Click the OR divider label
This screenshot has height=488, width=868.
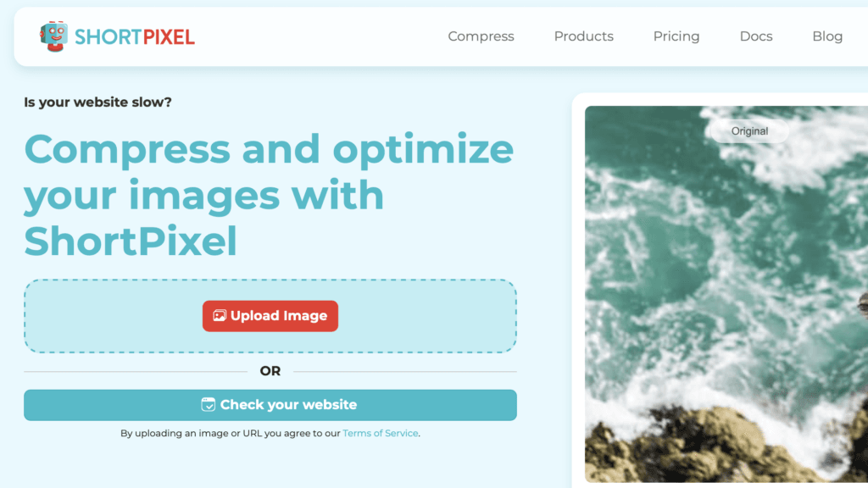(x=270, y=371)
